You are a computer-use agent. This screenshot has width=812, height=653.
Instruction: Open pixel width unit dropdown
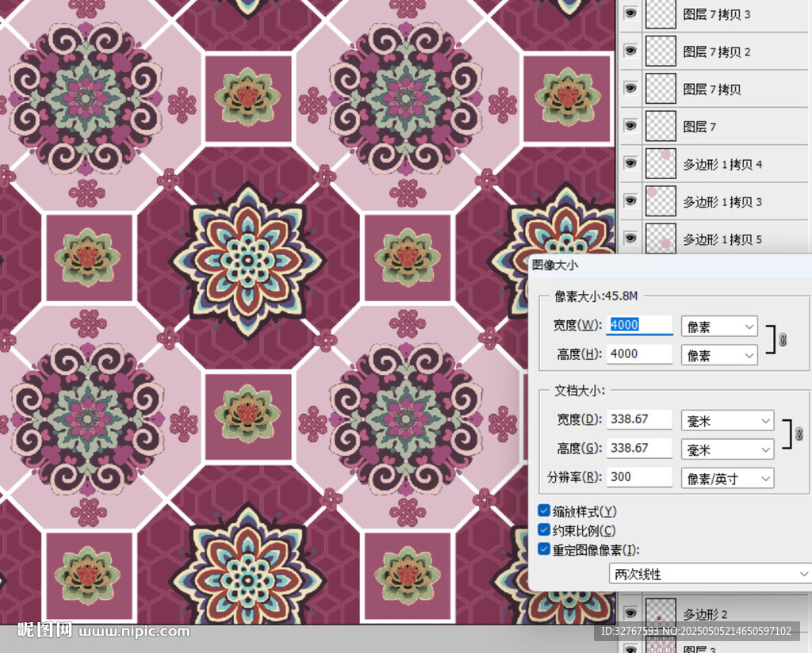(x=719, y=326)
